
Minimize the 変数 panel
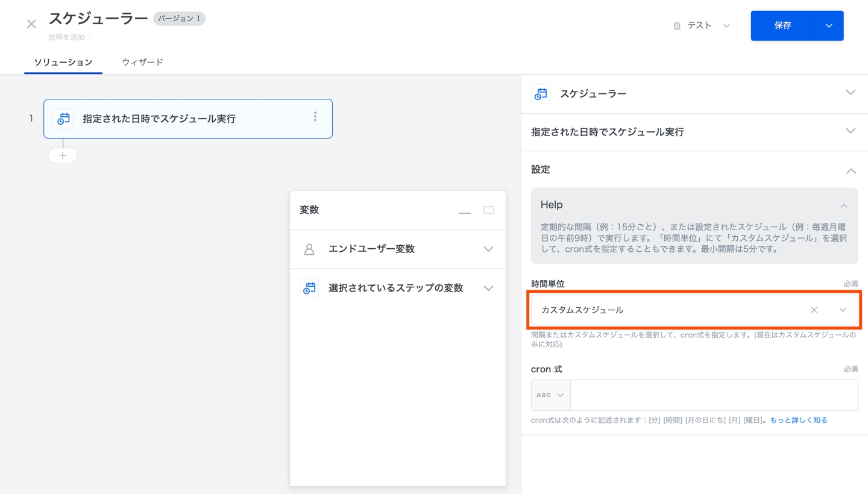pyautogui.click(x=465, y=211)
